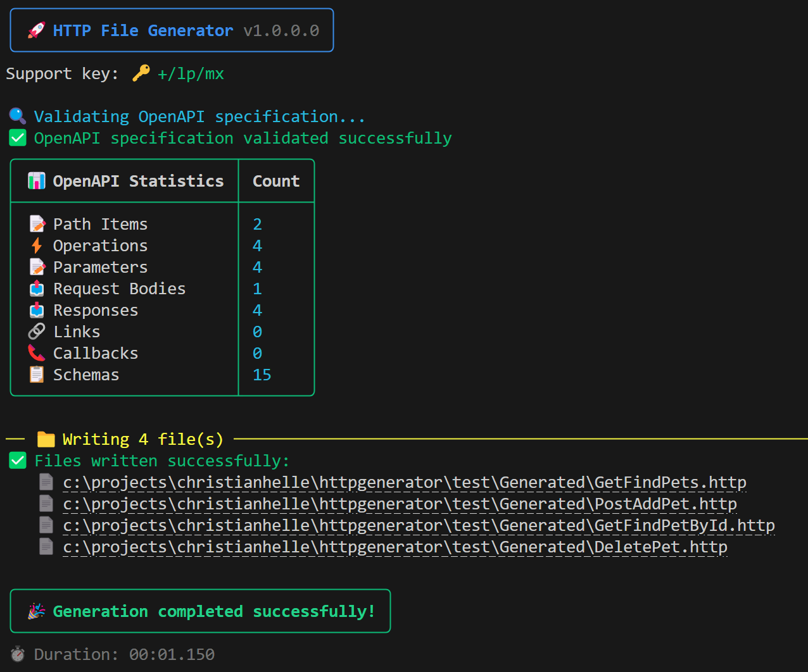Click the outbox icon beside Request Bodies
This screenshot has width=808, height=672.
click(x=37, y=289)
